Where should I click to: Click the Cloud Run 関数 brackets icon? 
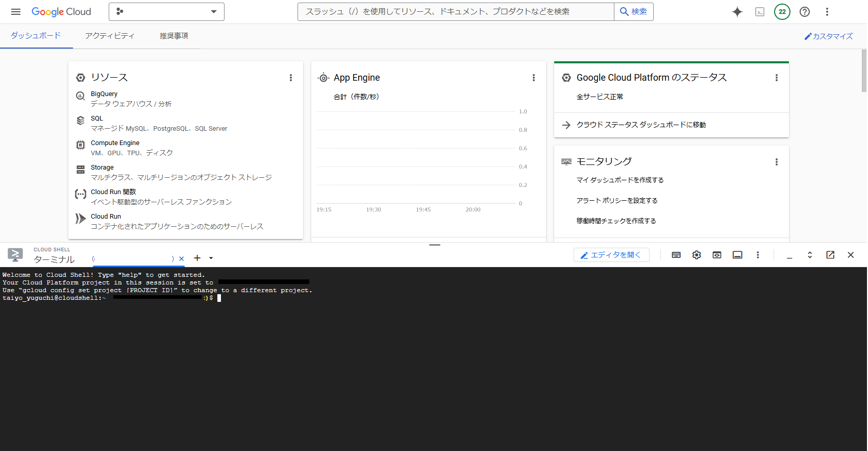tap(81, 194)
